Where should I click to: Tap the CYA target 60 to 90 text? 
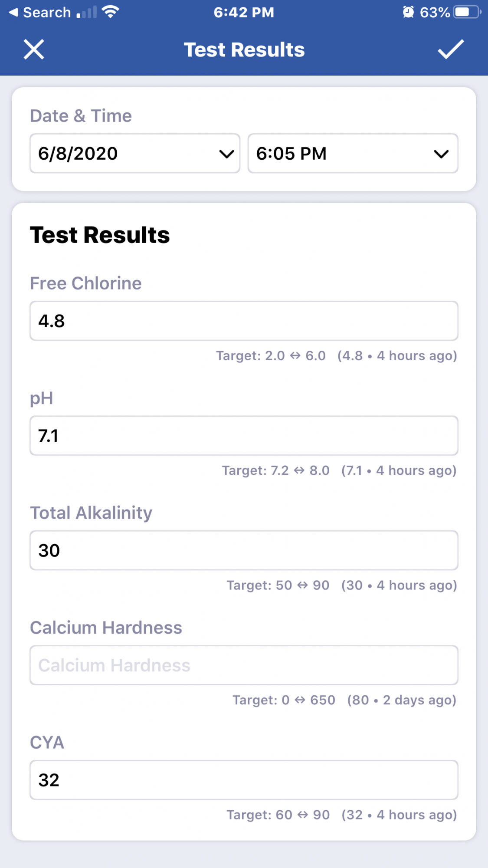point(278,815)
